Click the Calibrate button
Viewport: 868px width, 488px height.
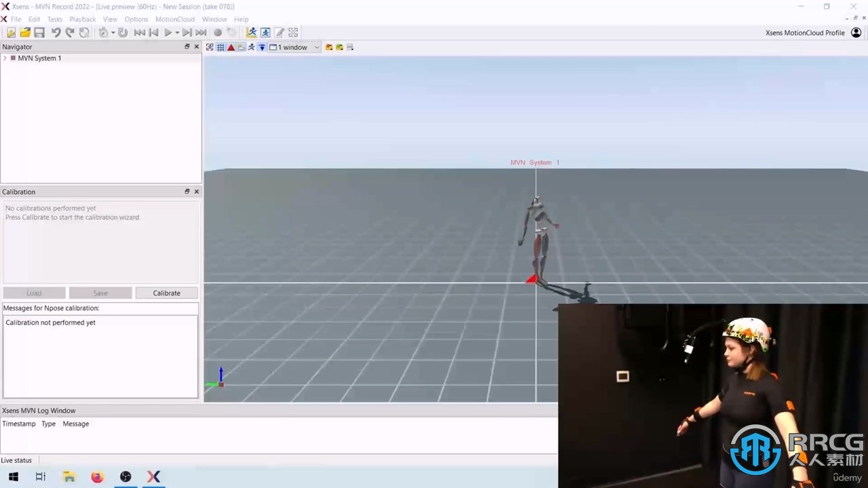pos(167,293)
